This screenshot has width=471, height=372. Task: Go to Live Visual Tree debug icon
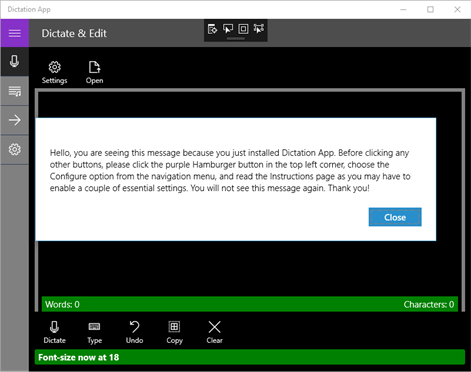point(212,29)
